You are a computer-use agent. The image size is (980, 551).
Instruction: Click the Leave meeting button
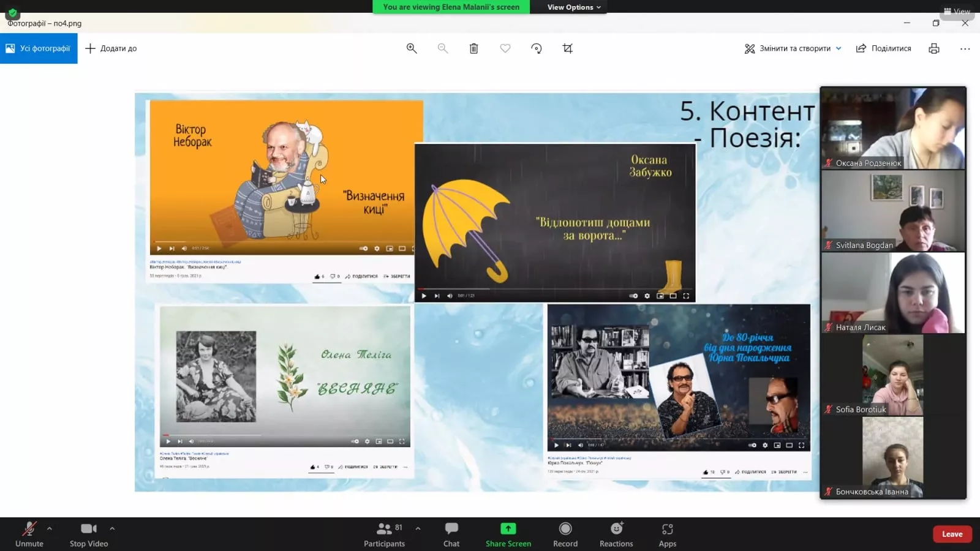coord(952,534)
